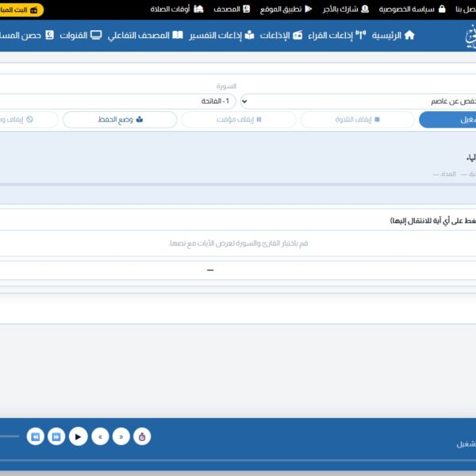Start playback with the player's play triangle
This screenshot has height=476, width=476.
(x=79, y=436)
